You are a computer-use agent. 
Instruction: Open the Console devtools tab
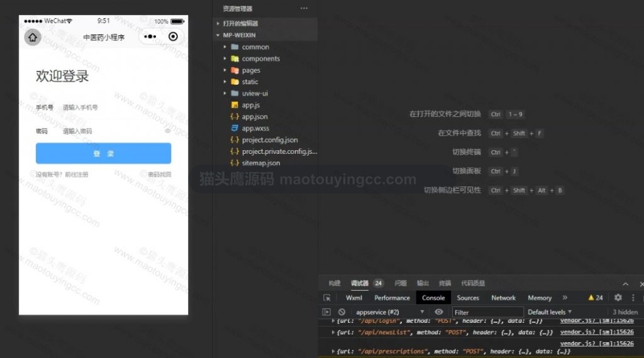[x=433, y=298]
